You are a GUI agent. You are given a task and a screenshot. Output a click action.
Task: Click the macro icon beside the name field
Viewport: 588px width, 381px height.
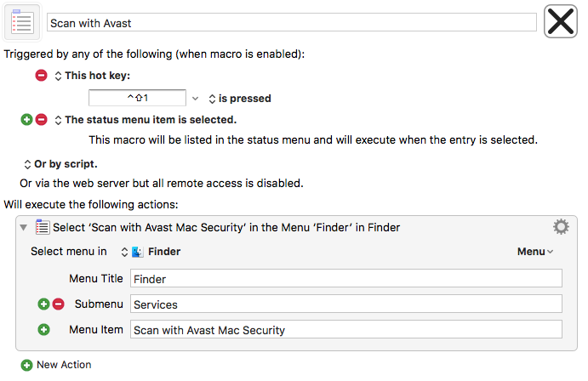click(x=22, y=22)
